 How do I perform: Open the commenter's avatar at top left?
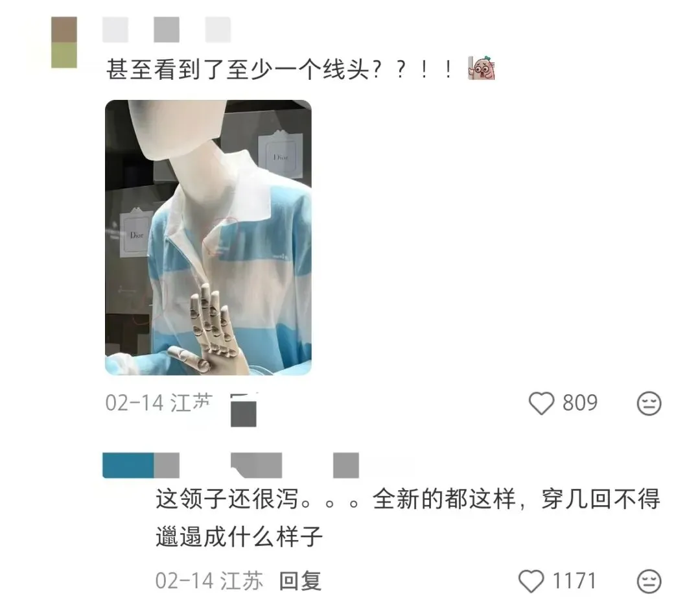click(x=64, y=42)
